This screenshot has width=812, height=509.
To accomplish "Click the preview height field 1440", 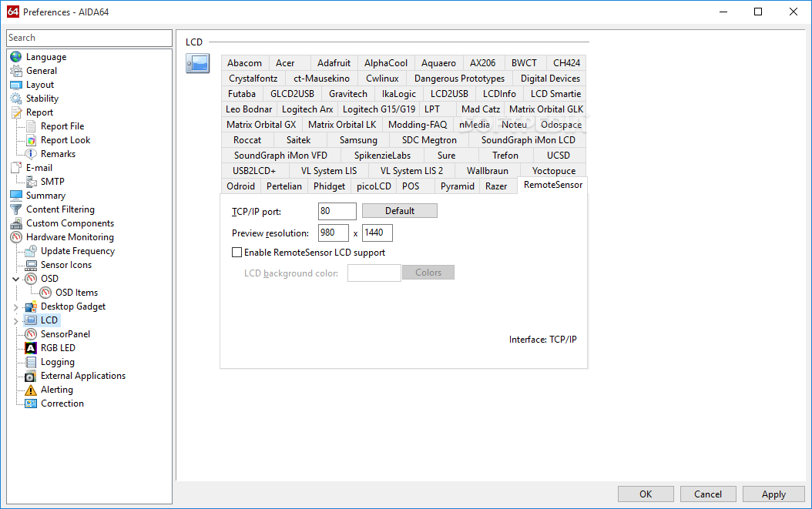I will (x=377, y=233).
